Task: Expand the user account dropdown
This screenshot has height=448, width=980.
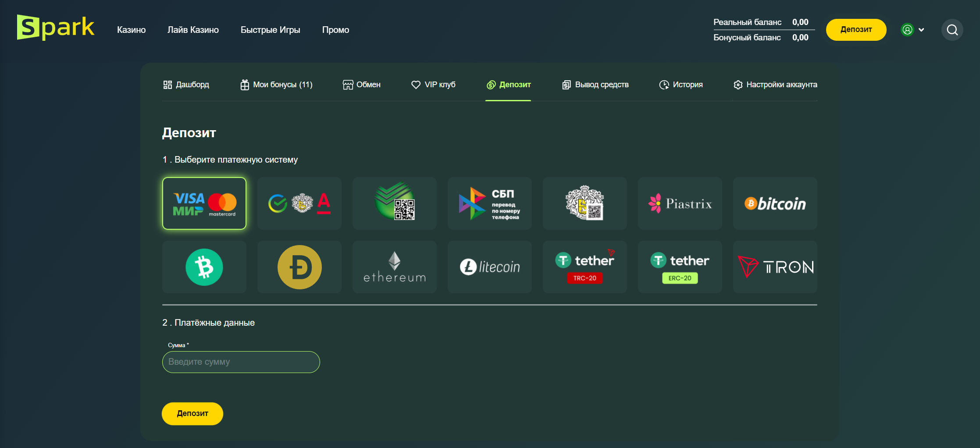Action: coord(913,30)
